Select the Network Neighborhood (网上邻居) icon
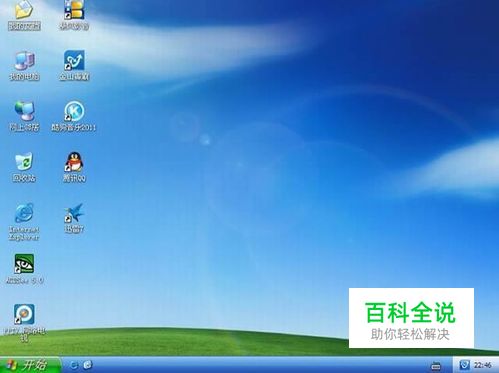Viewport: 499px width, 373px height. click(24, 111)
